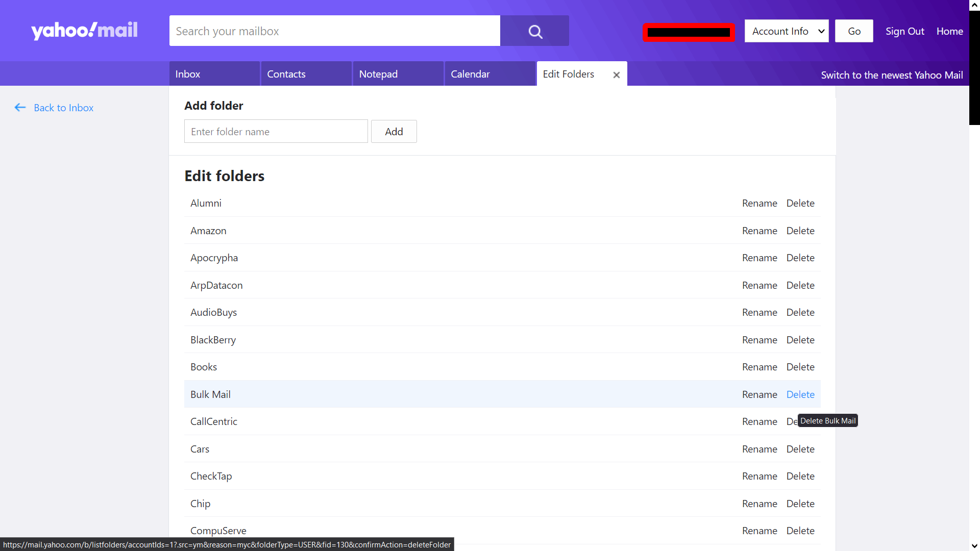Viewport: 980px width, 551px height.
Task: Click Delete link for Bulk Mail folder
Action: (x=800, y=394)
